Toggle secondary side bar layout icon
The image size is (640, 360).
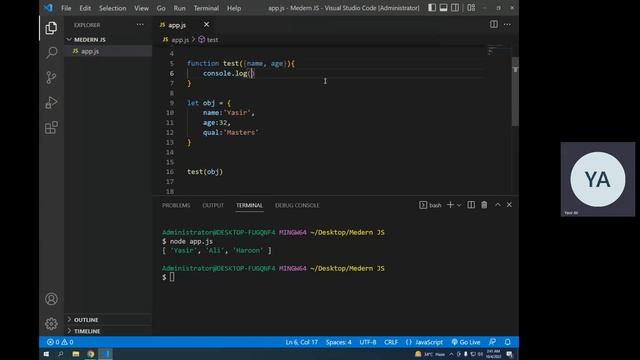tap(455, 8)
